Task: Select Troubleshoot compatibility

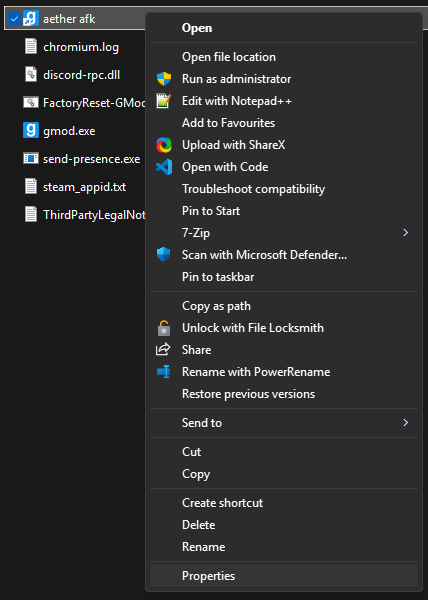Action: pyautogui.click(x=284, y=189)
